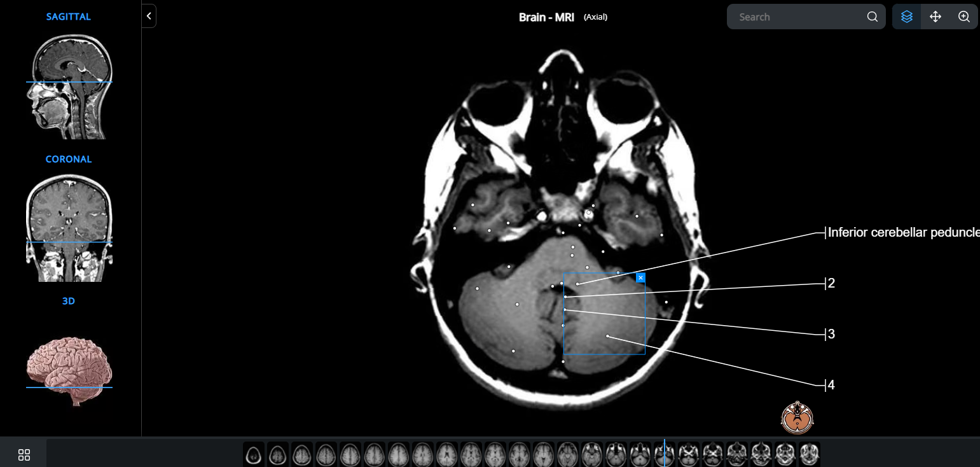This screenshot has width=980, height=467.
Task: Open the 3D brain model thumbnail
Action: [69, 371]
